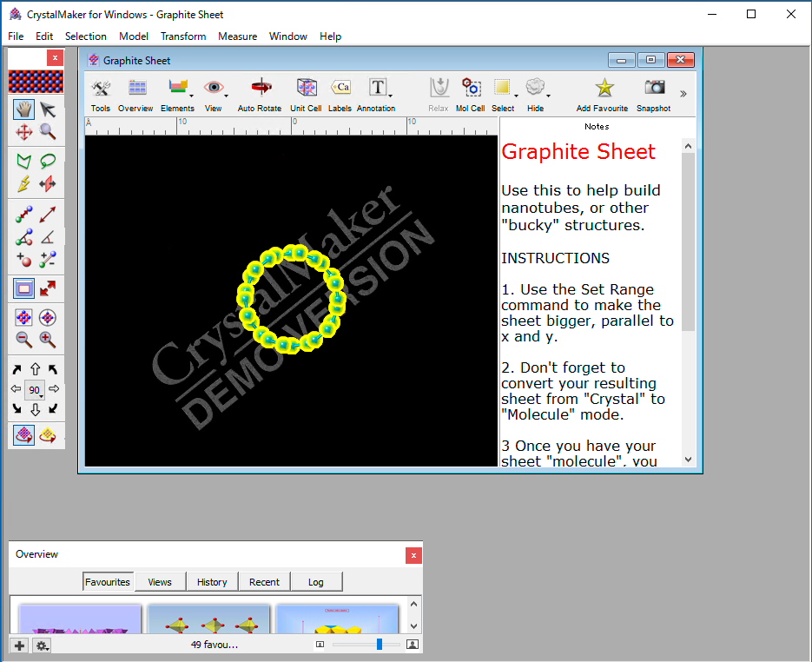Rotate model using left arrow

coord(16,389)
